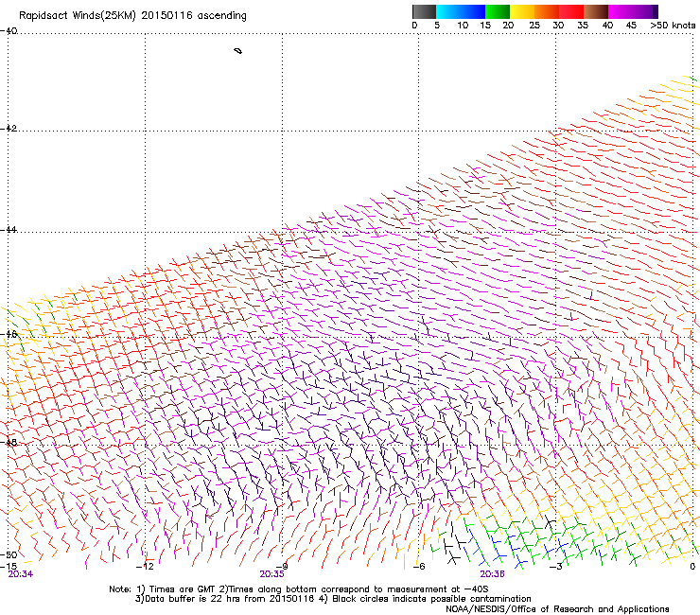The image size is (700, 615).
Task: Click the '5' legend scale label
Action: [437, 26]
